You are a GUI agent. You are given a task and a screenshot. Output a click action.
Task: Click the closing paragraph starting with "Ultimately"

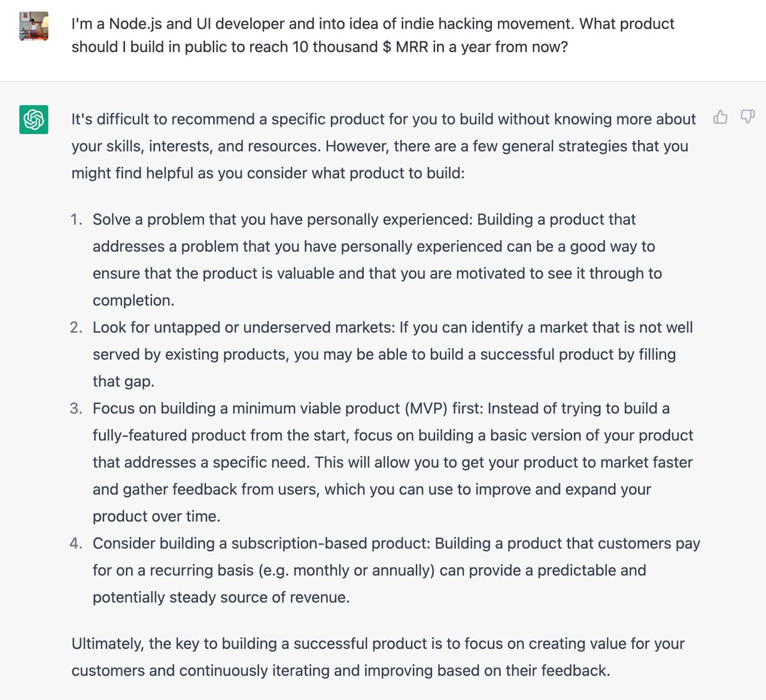tap(378, 657)
